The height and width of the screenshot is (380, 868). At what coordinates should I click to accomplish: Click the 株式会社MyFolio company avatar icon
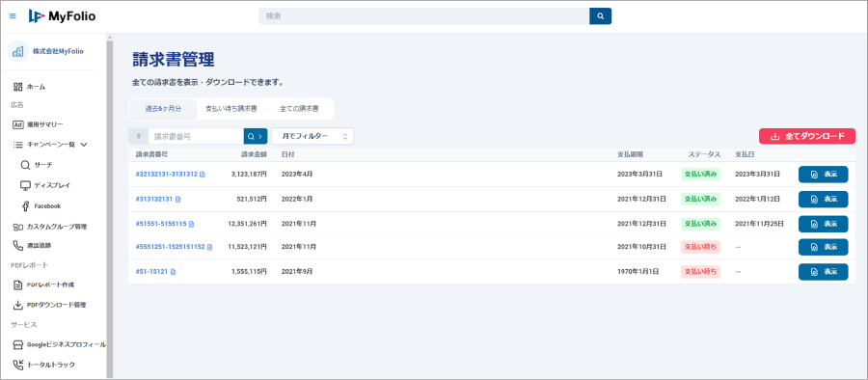pos(18,51)
